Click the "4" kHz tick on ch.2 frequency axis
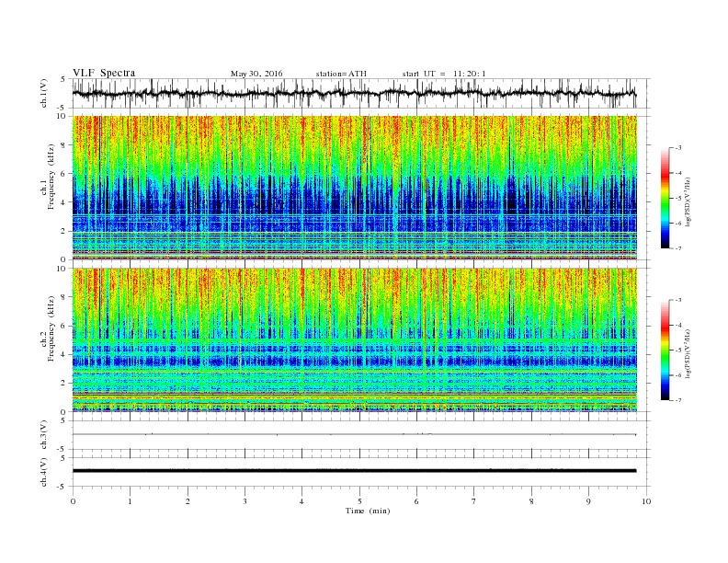 [x=64, y=354]
